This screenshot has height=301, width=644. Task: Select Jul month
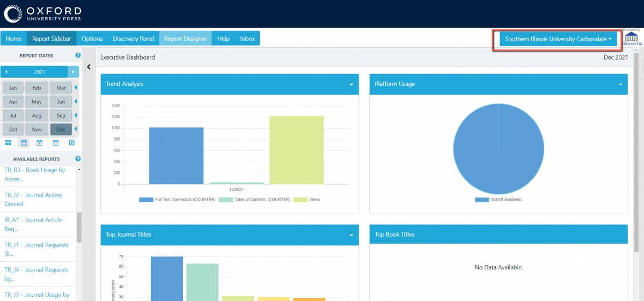coord(13,115)
